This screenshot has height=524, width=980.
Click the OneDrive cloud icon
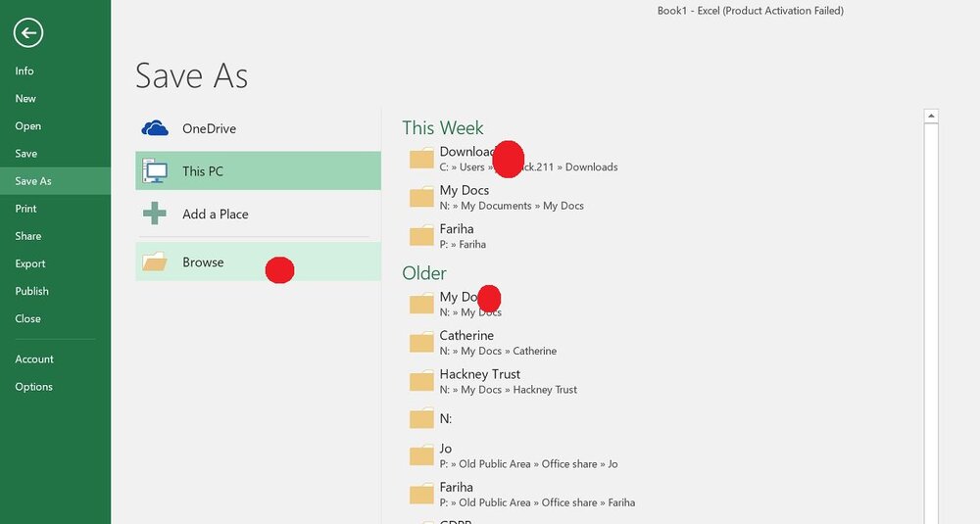pyautogui.click(x=155, y=128)
